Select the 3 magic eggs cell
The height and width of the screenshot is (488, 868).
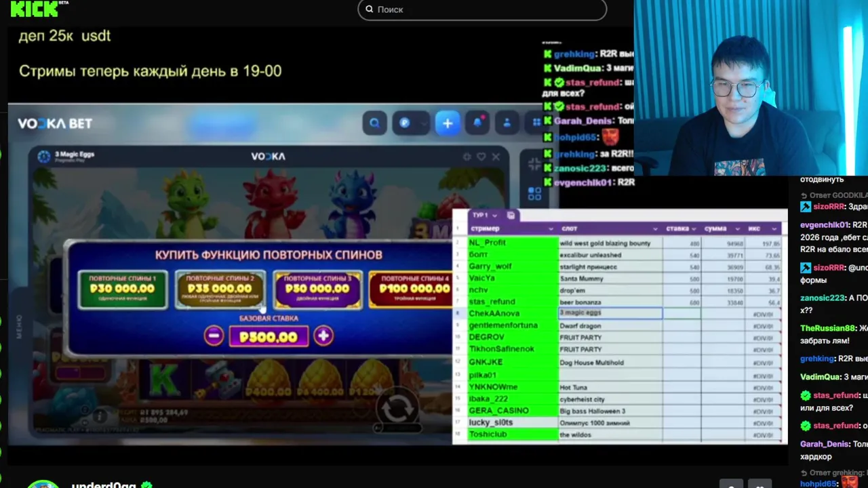pyautogui.click(x=610, y=313)
